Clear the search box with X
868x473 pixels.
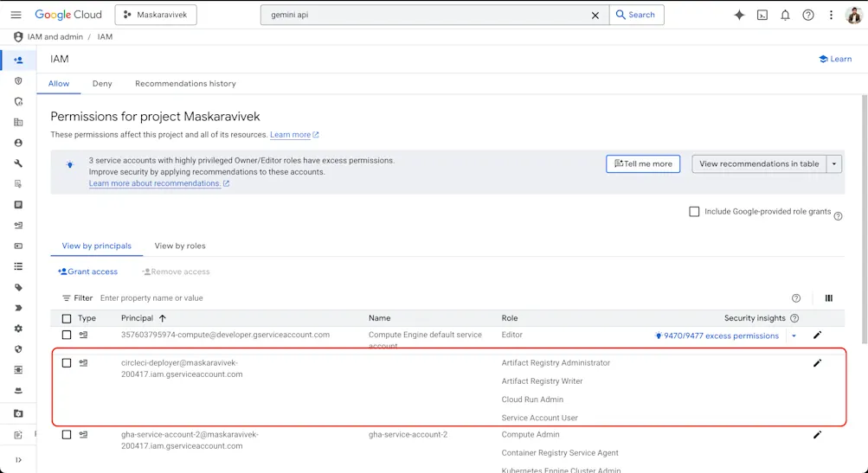(595, 16)
